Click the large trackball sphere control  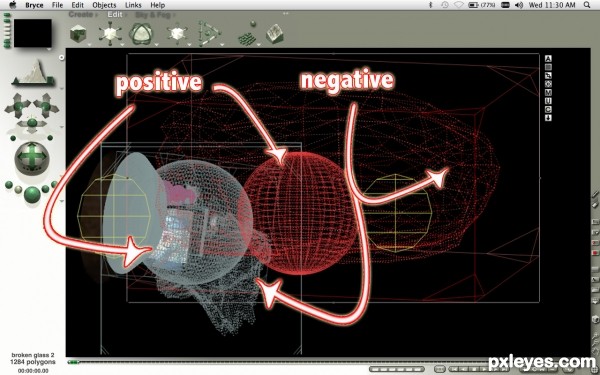coord(32,157)
